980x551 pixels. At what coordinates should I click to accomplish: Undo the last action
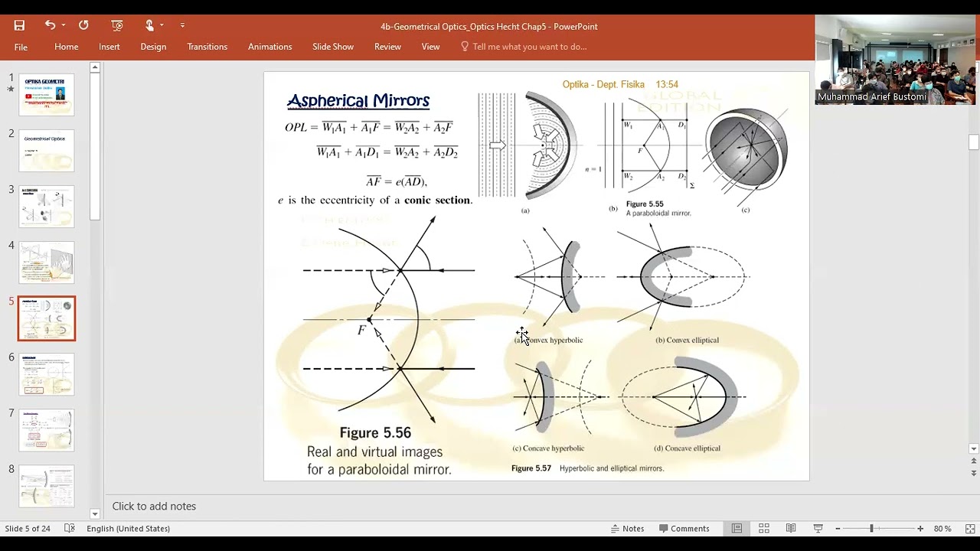[x=50, y=25]
